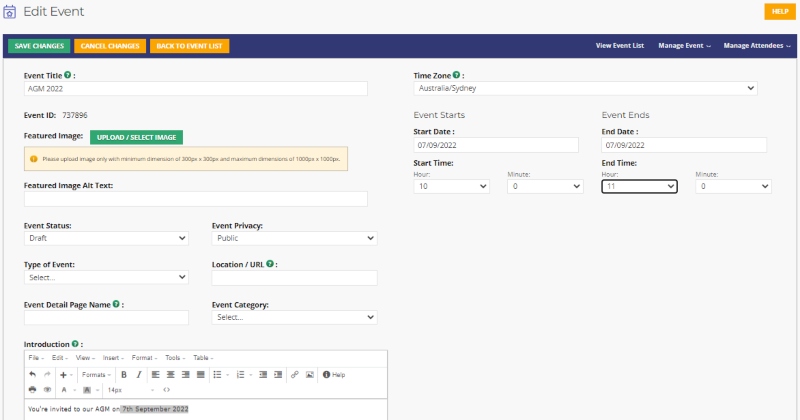Image resolution: width=800 pixels, height=420 pixels.
Task: Open the editor View menu
Action: coord(85,358)
